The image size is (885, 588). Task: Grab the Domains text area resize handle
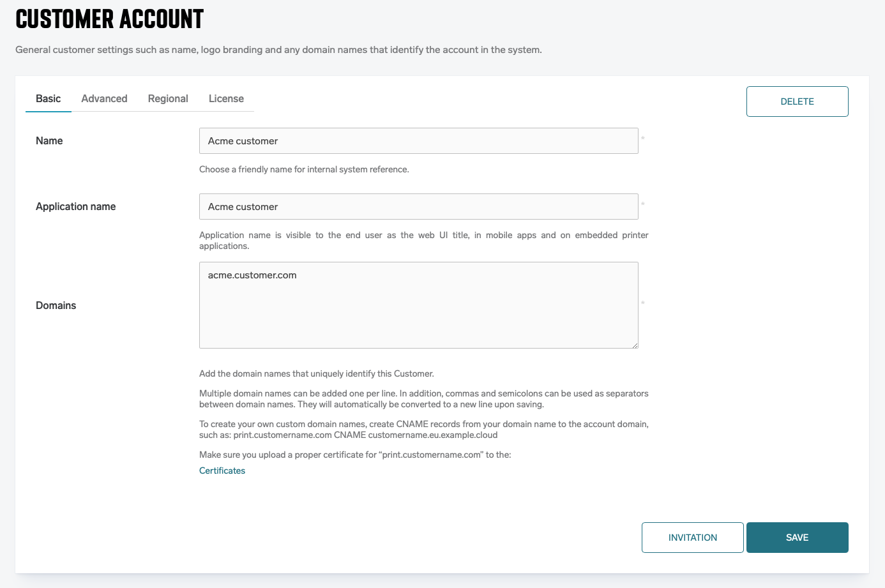coord(635,345)
